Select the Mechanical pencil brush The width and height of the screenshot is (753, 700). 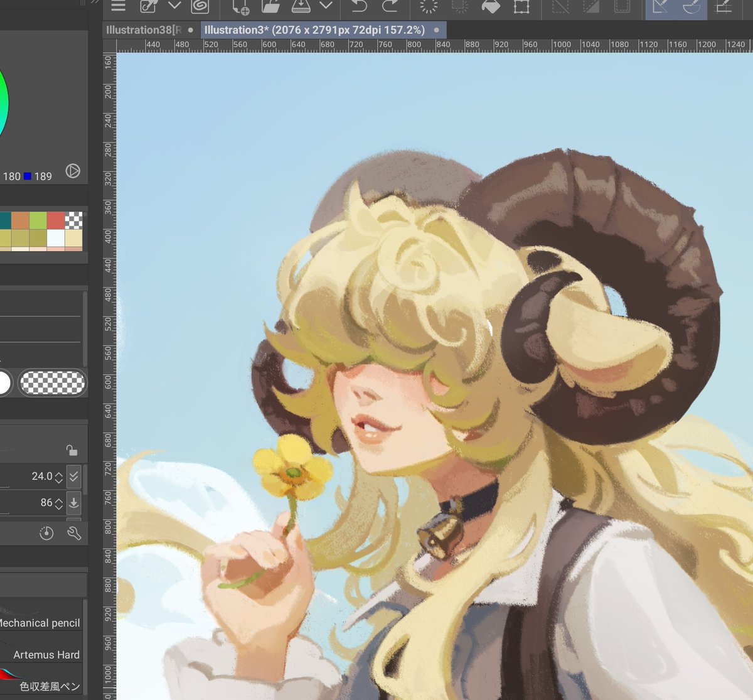41,623
